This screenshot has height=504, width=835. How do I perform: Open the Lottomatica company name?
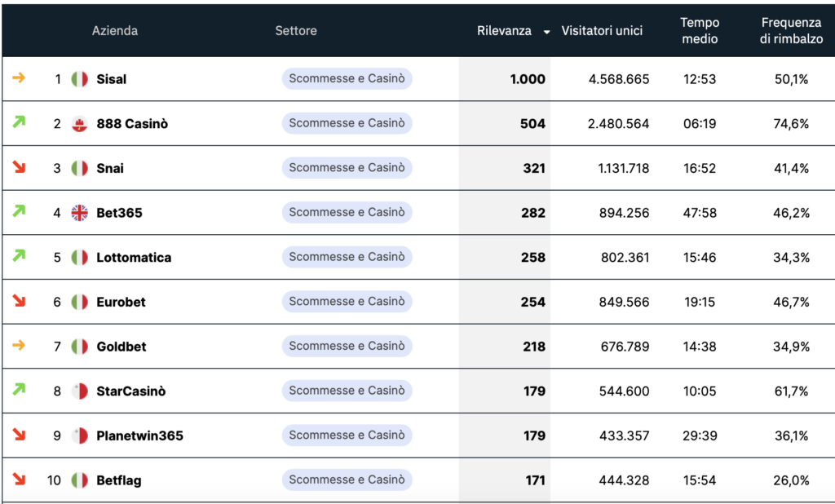tap(134, 258)
